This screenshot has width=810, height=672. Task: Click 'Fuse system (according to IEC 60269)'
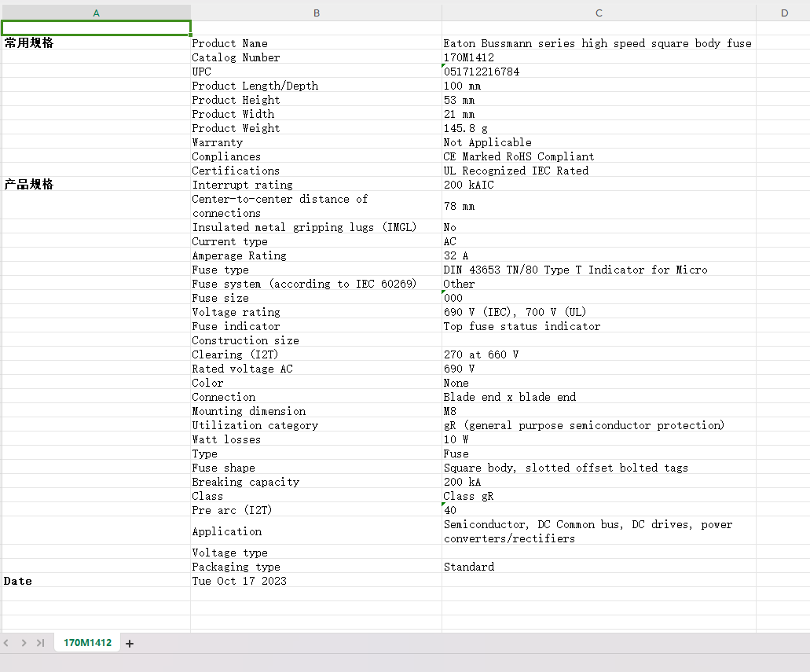[x=316, y=283]
